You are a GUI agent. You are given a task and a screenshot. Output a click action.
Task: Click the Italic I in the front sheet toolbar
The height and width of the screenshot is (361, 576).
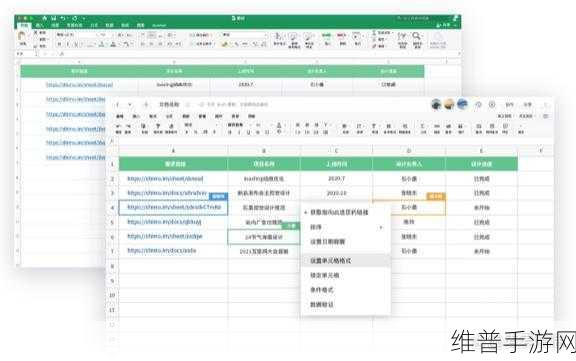click(x=239, y=132)
